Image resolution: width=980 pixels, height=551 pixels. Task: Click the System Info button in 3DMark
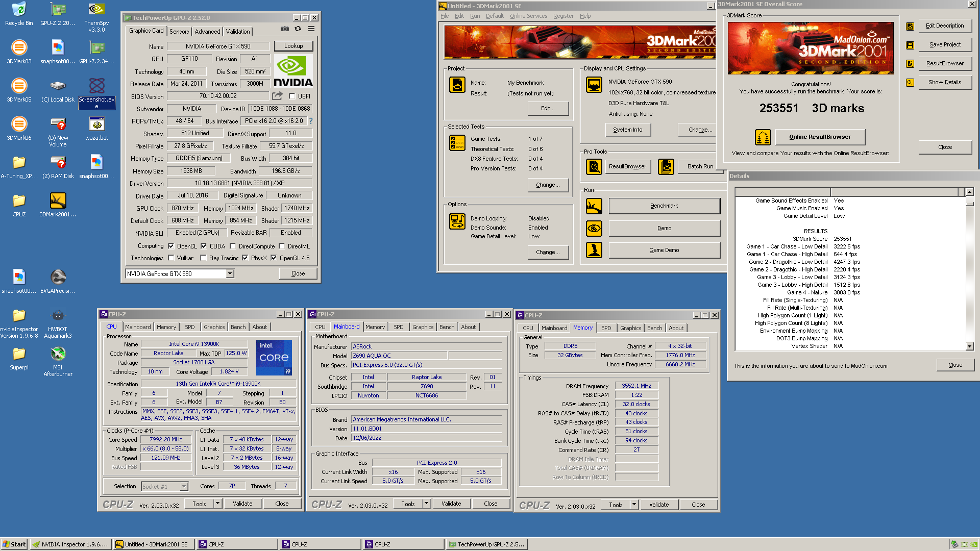coord(628,130)
